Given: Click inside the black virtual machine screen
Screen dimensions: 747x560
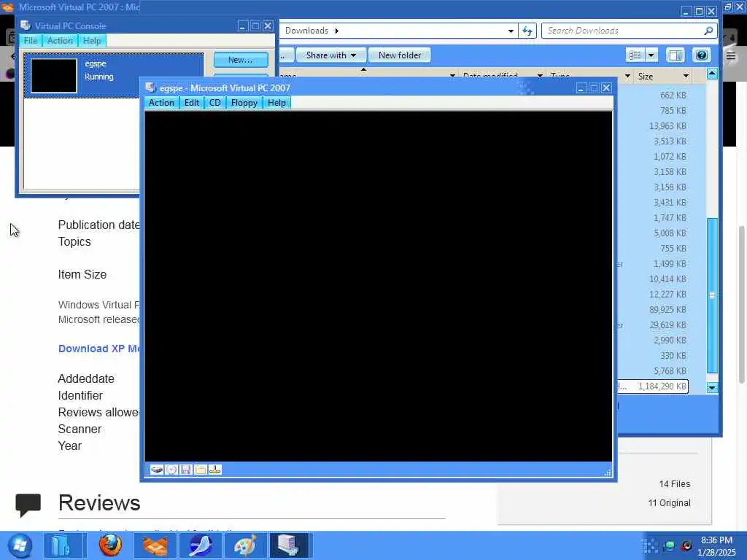Looking at the screenshot, I should pos(379,286).
